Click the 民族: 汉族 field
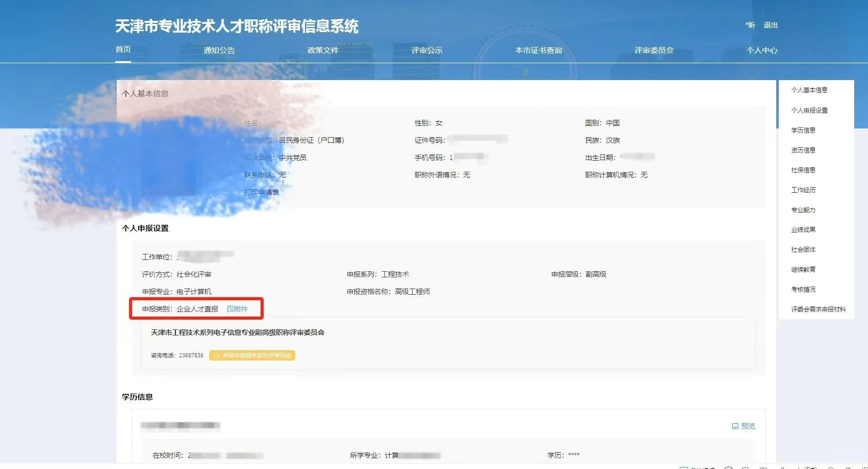The image size is (868, 469). [x=602, y=140]
